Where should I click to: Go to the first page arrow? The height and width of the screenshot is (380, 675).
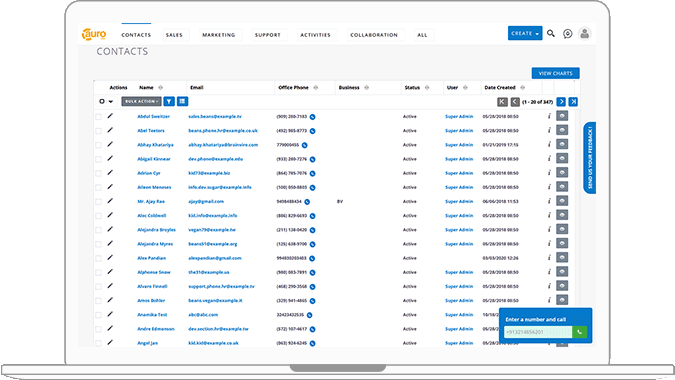pos(502,102)
